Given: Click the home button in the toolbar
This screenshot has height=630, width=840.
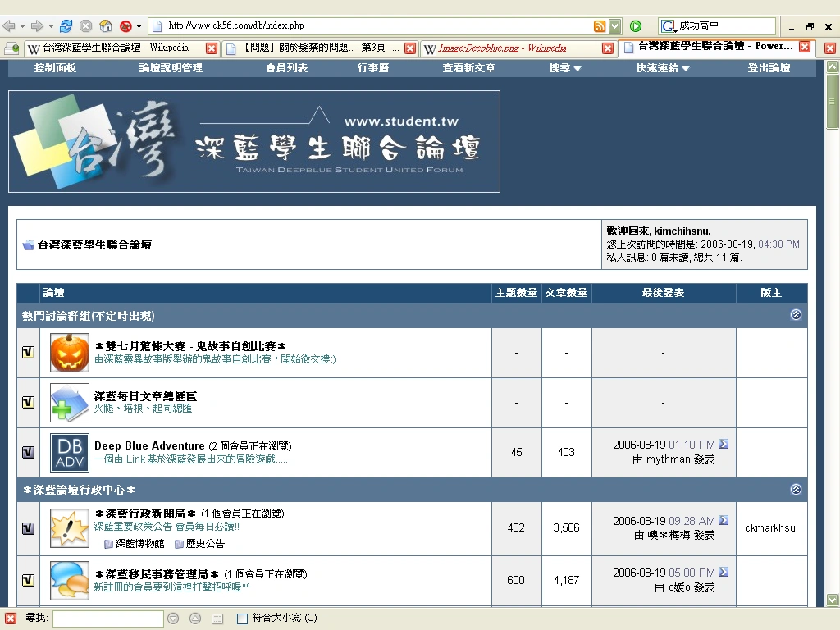Looking at the screenshot, I should [105, 26].
